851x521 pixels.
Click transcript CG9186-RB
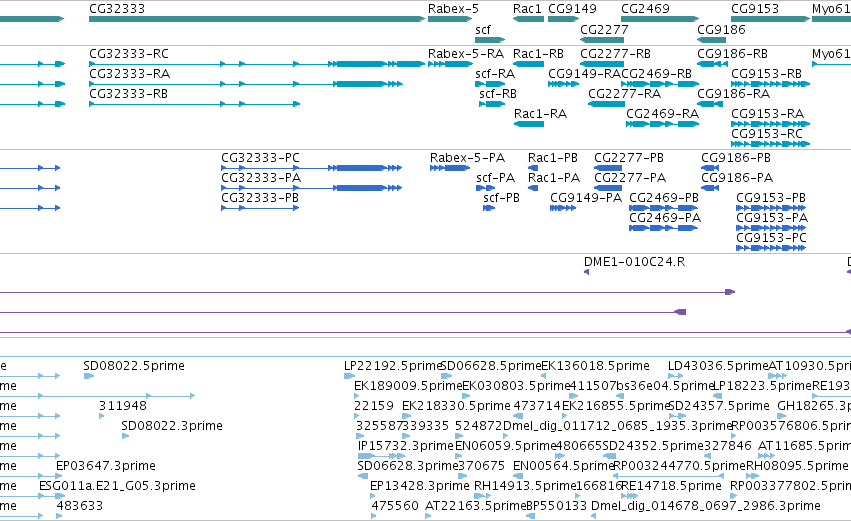(x=732, y=54)
